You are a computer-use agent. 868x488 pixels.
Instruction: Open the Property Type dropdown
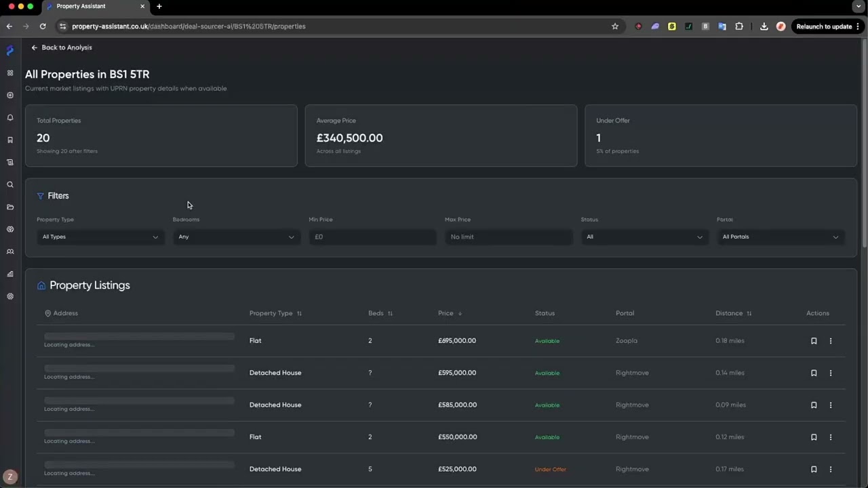(x=100, y=237)
